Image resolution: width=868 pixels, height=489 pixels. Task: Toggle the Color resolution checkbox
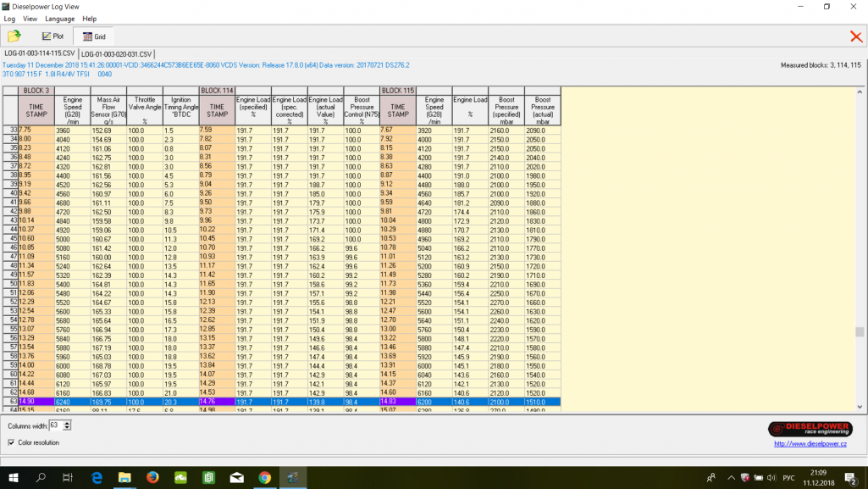tap(11, 442)
